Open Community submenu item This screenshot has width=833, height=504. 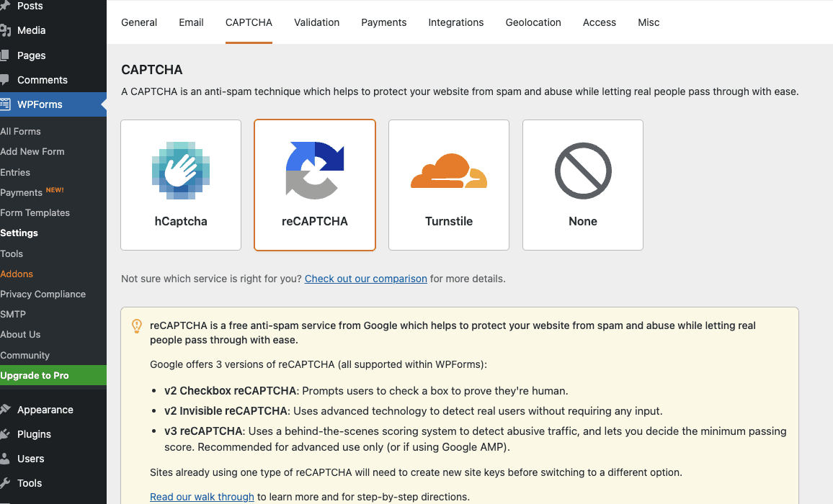tap(24, 355)
